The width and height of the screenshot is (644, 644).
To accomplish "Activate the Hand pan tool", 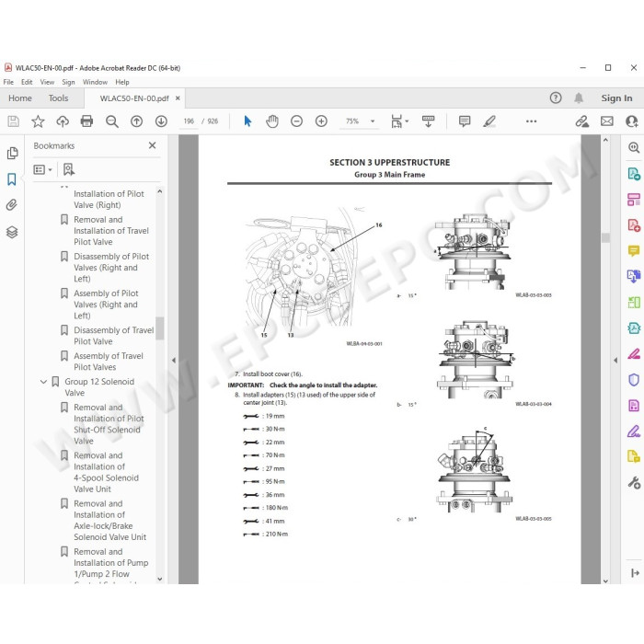I will coord(272,121).
